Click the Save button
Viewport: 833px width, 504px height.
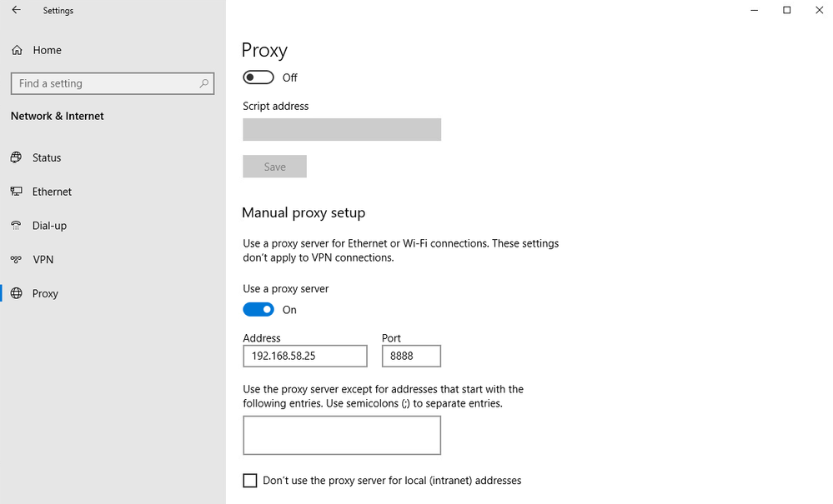point(274,167)
